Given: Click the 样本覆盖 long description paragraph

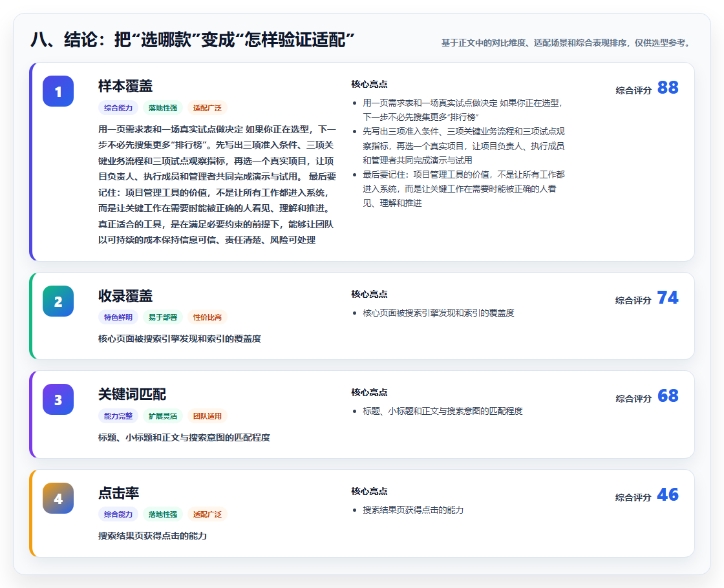Looking at the screenshot, I should pos(217,185).
